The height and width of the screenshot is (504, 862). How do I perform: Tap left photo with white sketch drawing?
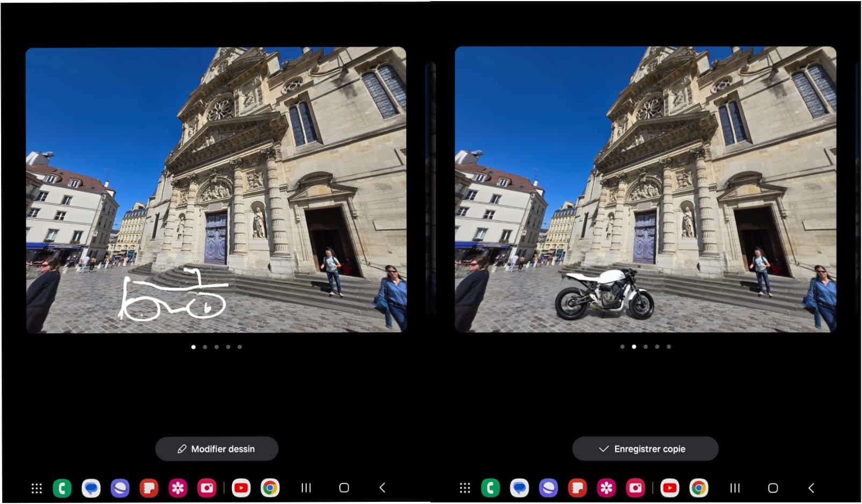(216, 190)
